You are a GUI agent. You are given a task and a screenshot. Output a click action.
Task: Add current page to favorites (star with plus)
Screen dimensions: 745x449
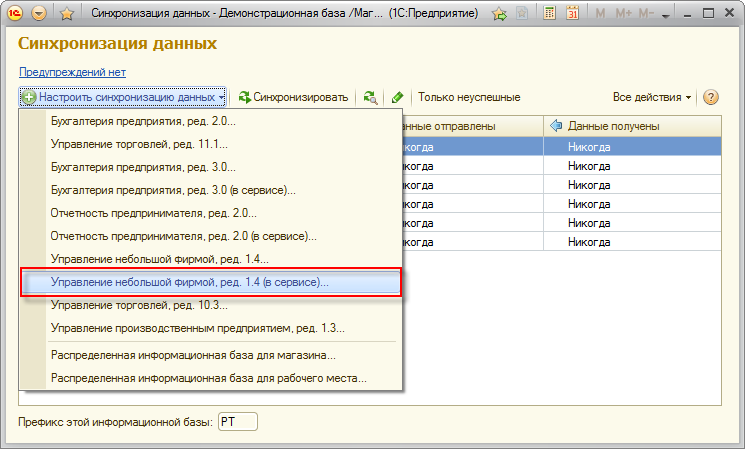[499, 13]
